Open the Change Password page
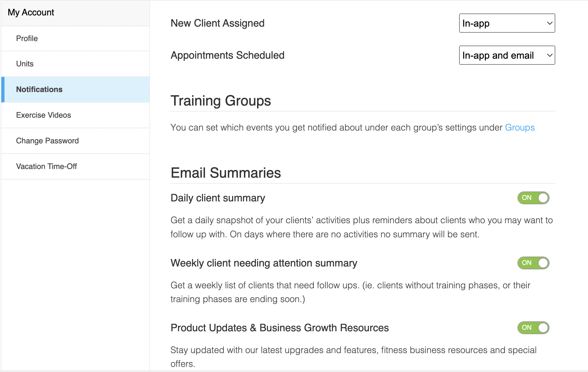This screenshot has width=588, height=372. click(x=75, y=141)
